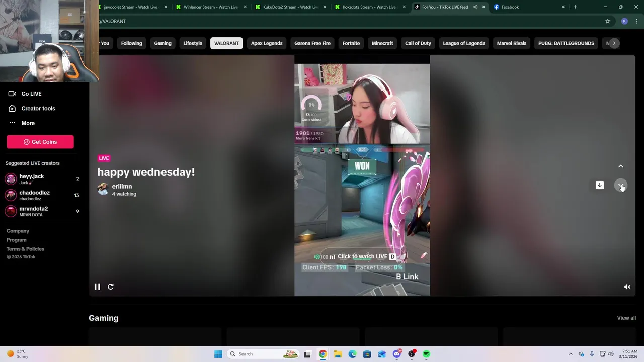
Task: Select the Garena Free Fire chip
Action: click(312, 43)
